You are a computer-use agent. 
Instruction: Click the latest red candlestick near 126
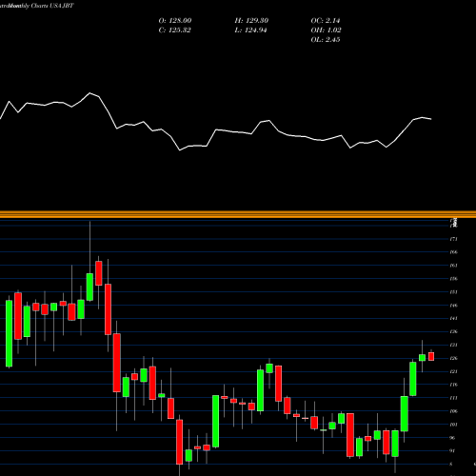(x=431, y=356)
